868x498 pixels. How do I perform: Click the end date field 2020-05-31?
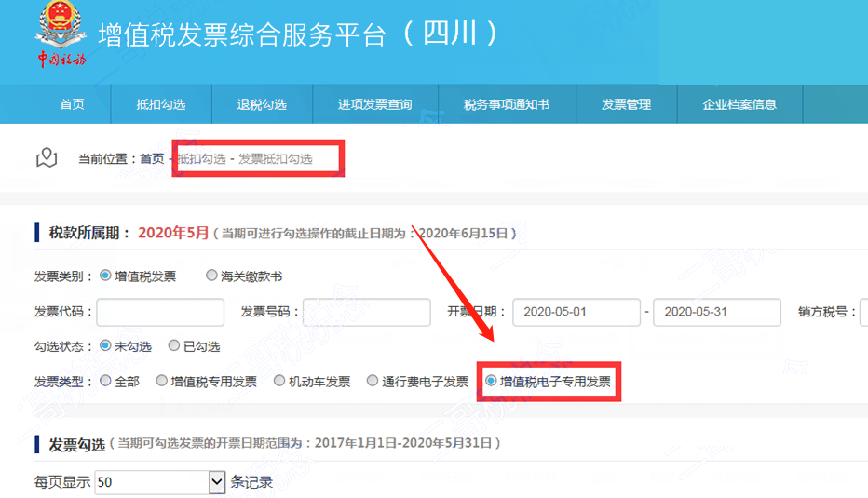(717, 312)
